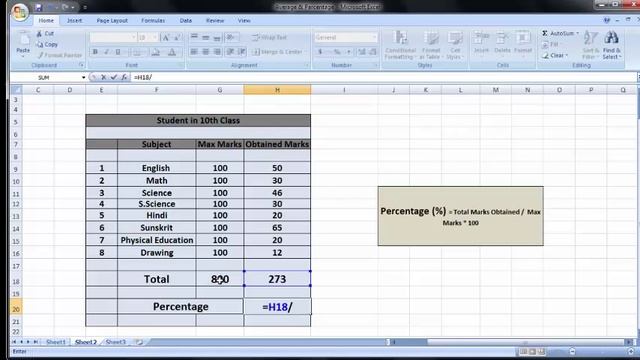Select the Total Max Marks cell showing 800
Viewport: 640px width, 360px height.
tap(220, 279)
